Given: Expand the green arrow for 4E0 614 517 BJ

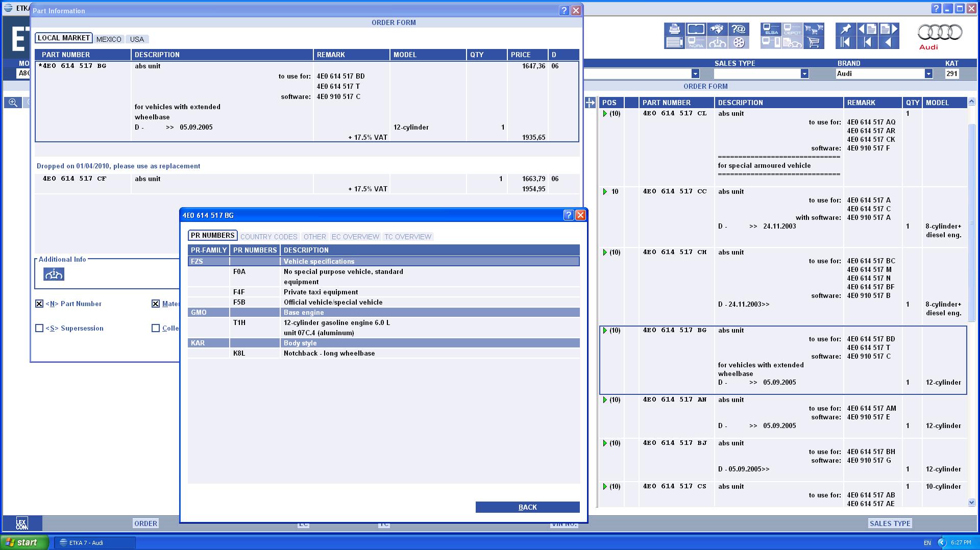Looking at the screenshot, I should [x=605, y=443].
